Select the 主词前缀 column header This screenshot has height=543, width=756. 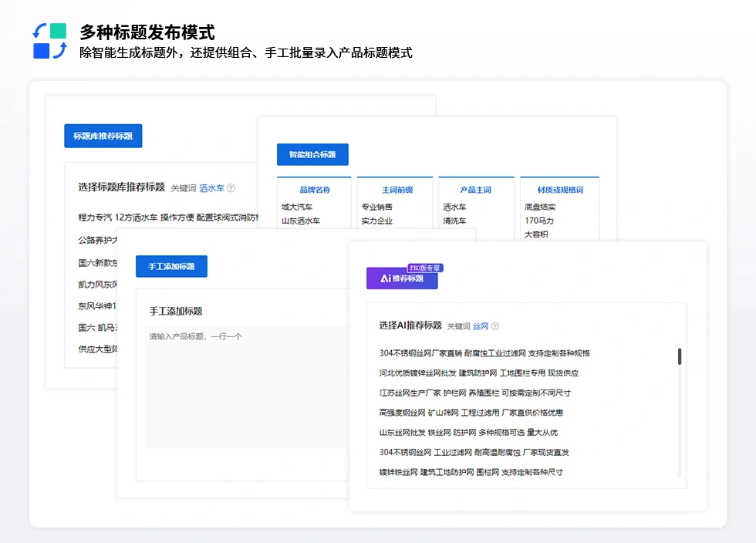(397, 190)
